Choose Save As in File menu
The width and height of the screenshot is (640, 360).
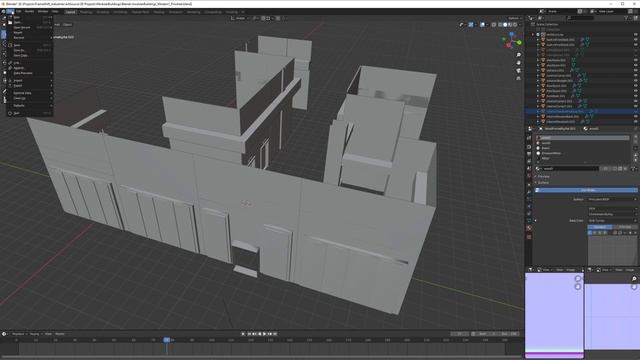point(30,50)
